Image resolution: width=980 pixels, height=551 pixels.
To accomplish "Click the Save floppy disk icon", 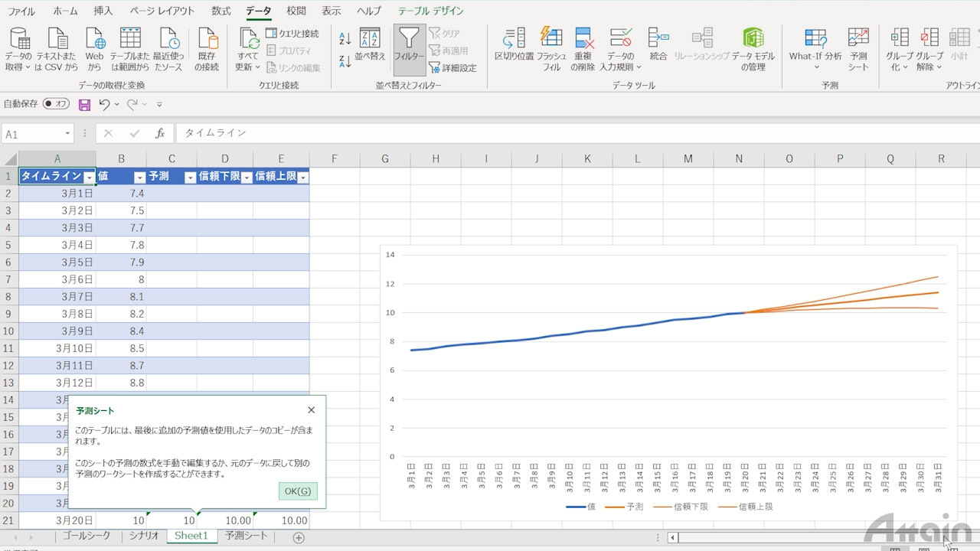I will [85, 104].
